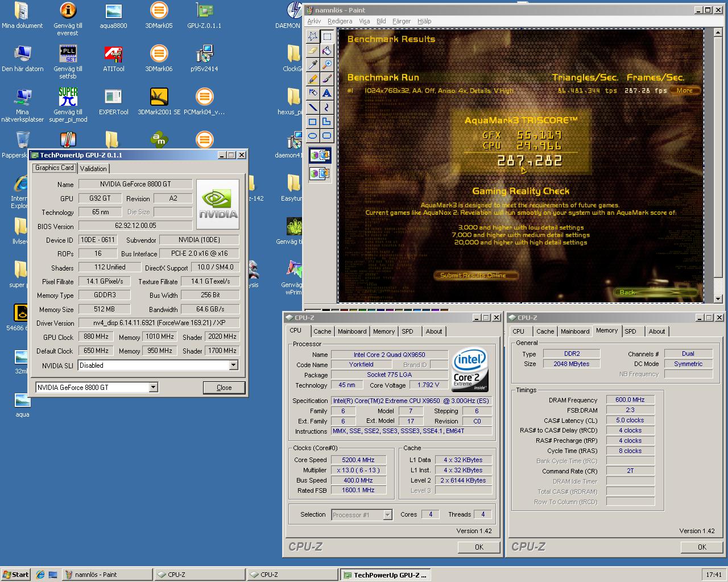The width and height of the screenshot is (728, 582).
Task: Choose the Curve tool in Paint
Action: point(327,107)
